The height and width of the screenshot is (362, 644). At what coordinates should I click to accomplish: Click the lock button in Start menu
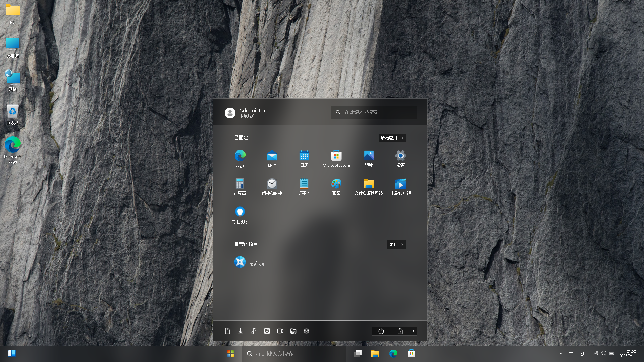400,331
